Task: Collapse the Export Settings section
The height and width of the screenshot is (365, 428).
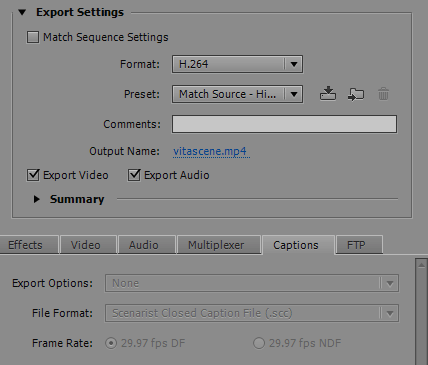Action: tap(22, 13)
